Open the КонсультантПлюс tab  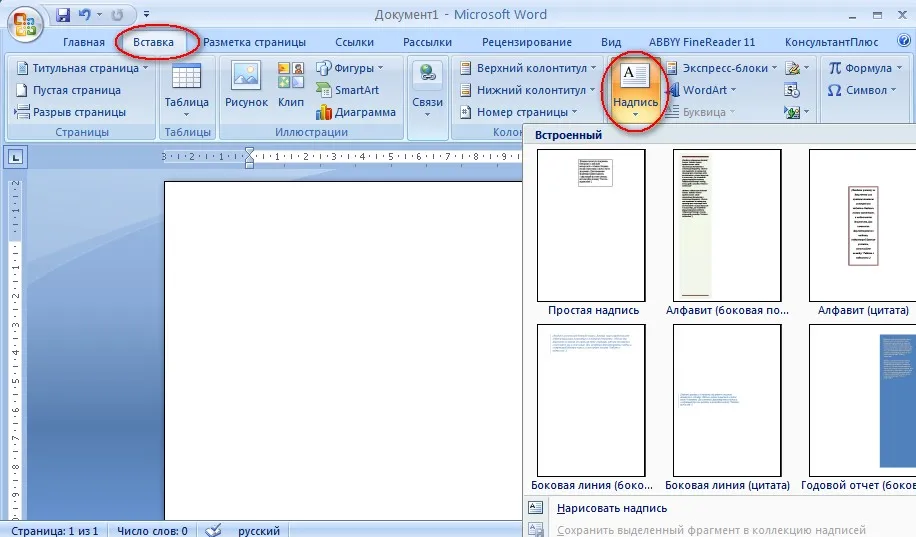tap(831, 42)
